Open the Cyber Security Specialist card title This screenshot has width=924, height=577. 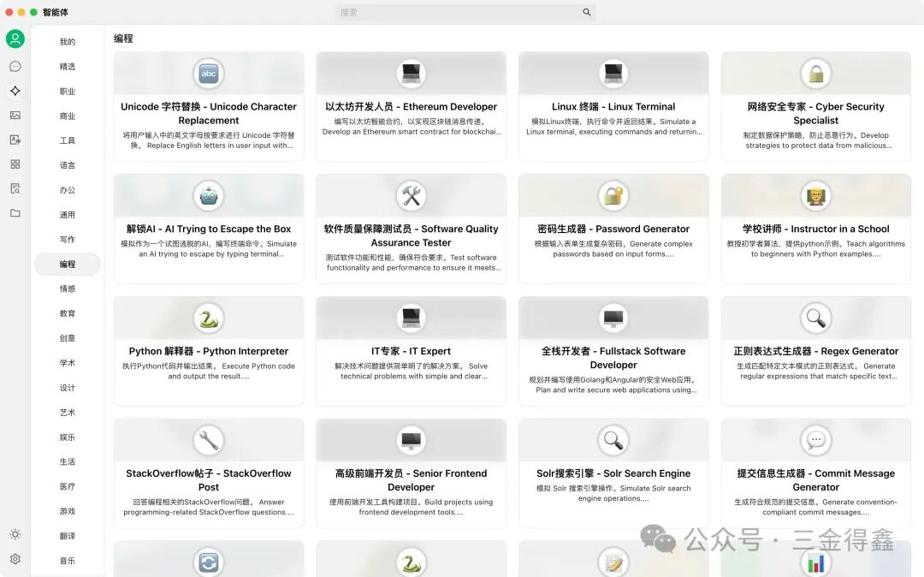click(815, 113)
